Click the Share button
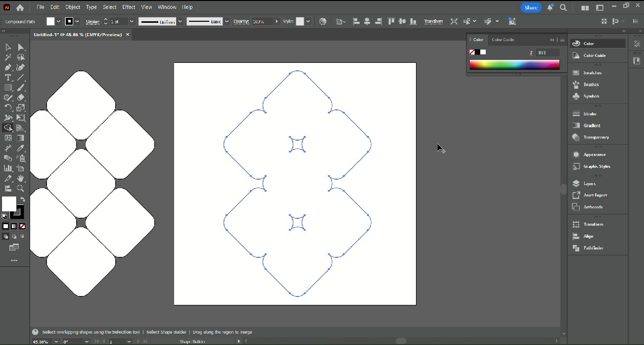 point(531,7)
